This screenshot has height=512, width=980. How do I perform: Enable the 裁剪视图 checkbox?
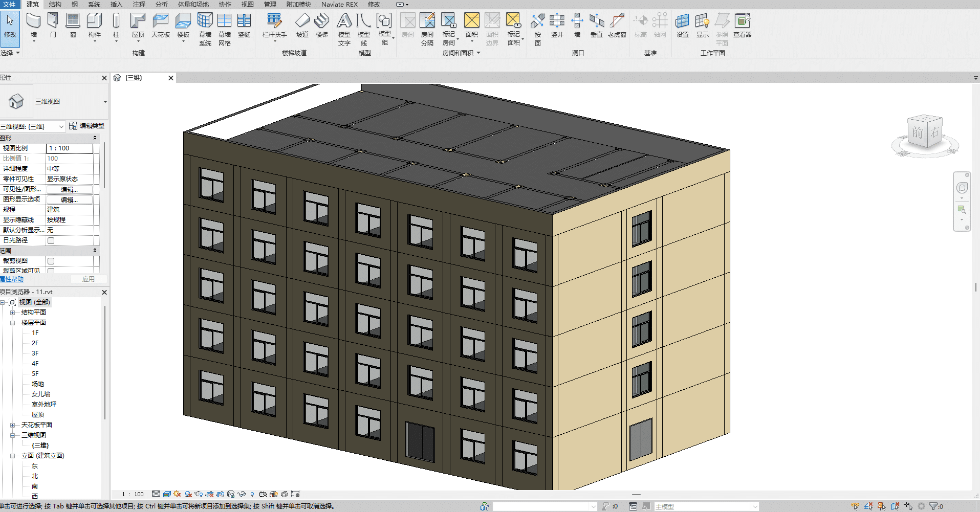click(51, 261)
